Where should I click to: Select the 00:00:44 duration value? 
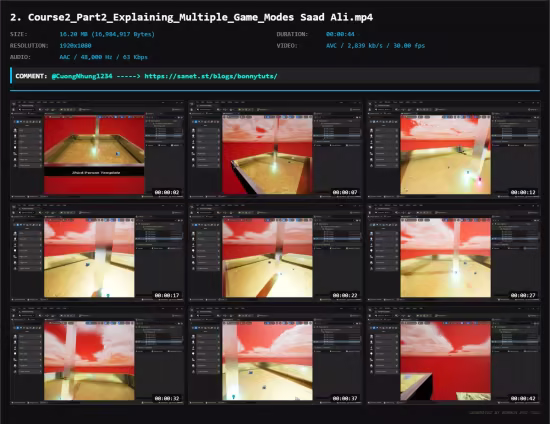click(x=340, y=34)
